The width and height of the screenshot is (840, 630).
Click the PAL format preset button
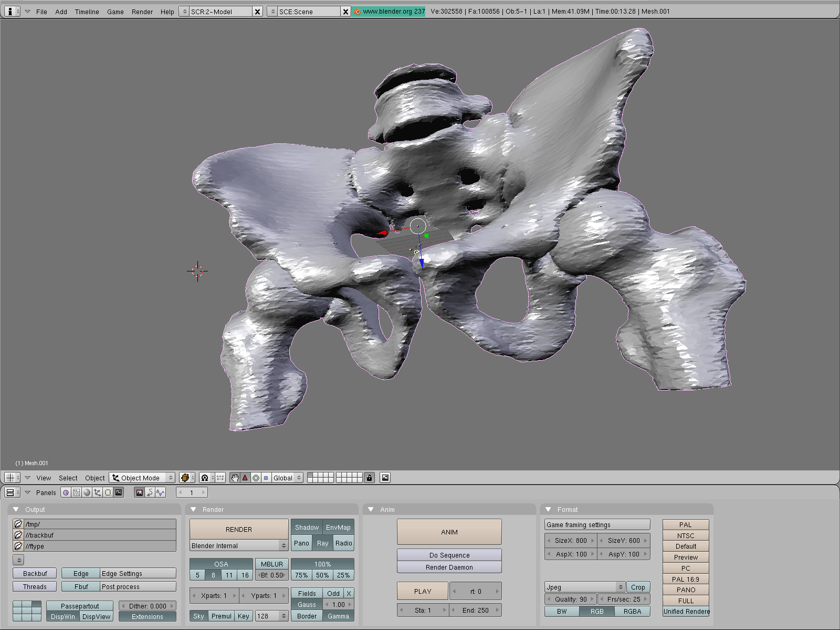click(685, 524)
